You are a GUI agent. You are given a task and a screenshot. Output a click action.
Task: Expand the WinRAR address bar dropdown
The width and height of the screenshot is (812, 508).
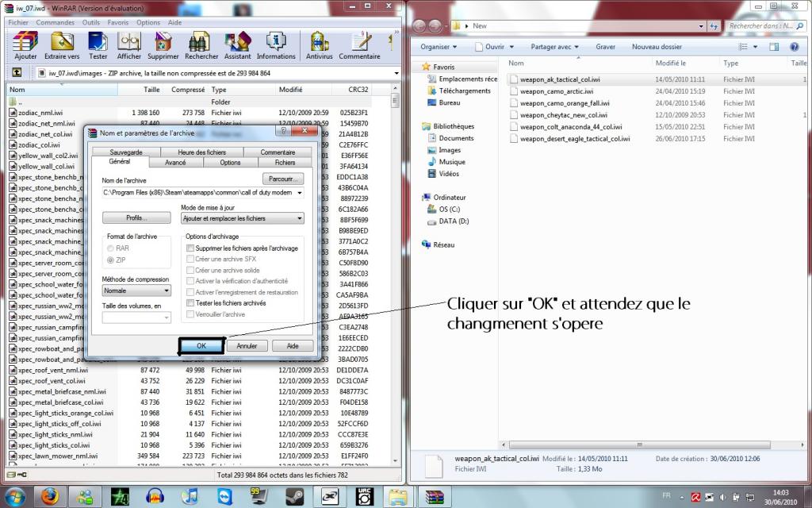coord(396,73)
